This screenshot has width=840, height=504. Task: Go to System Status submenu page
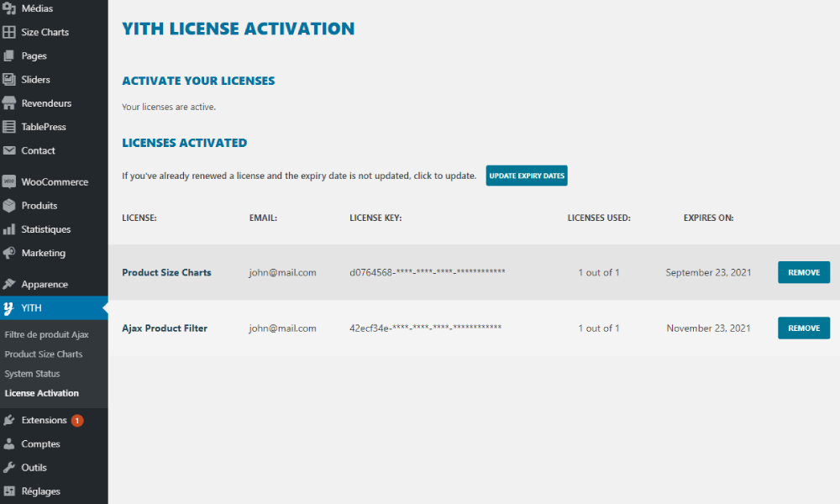tap(32, 374)
